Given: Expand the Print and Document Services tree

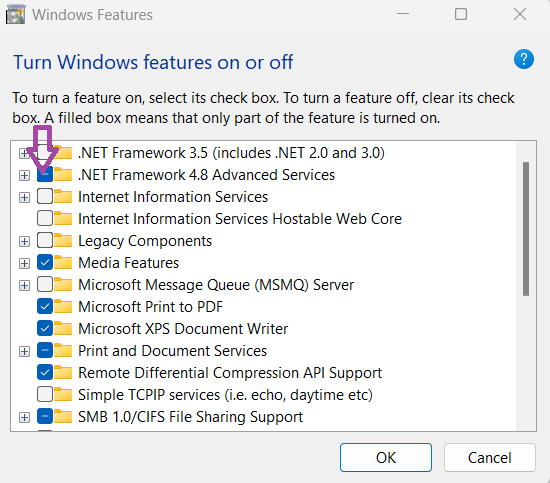Looking at the screenshot, I should click(24, 351).
